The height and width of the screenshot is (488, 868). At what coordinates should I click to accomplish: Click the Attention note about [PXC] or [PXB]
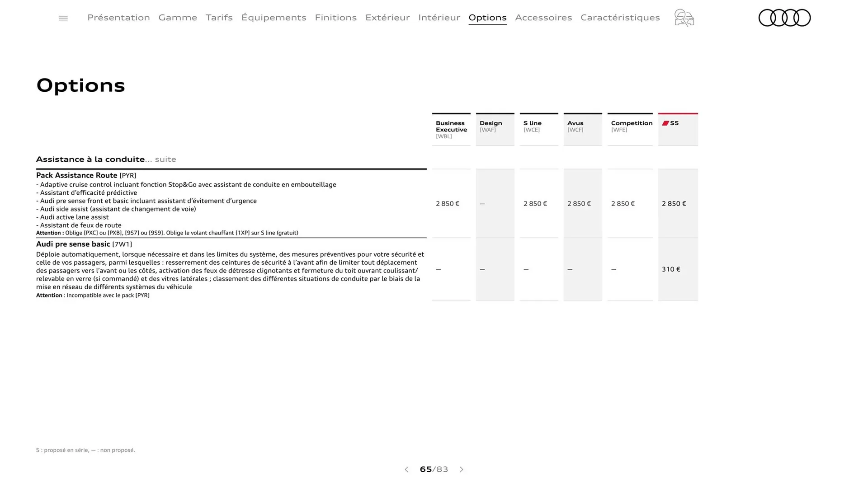point(167,233)
